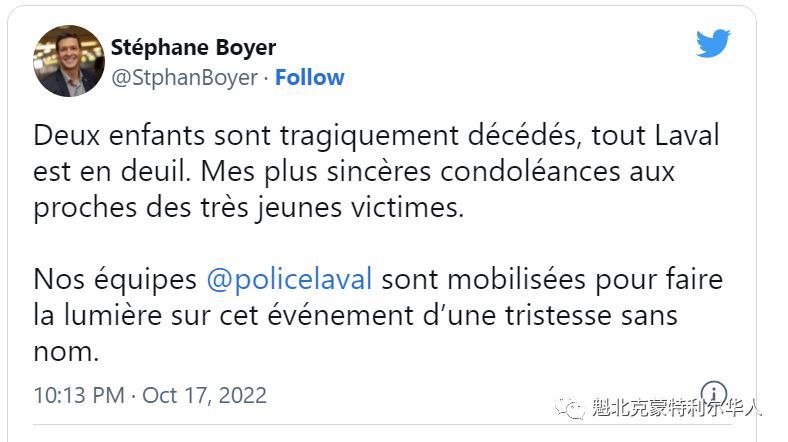Open Stéphane Boyer's profile picture

(69, 61)
